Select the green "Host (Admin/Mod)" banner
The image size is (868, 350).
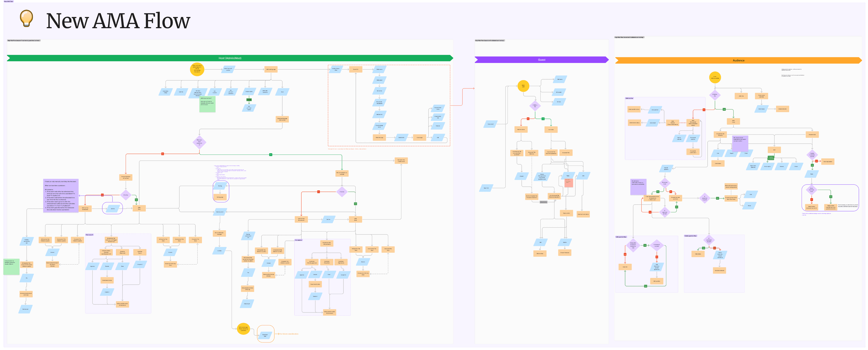(x=230, y=58)
